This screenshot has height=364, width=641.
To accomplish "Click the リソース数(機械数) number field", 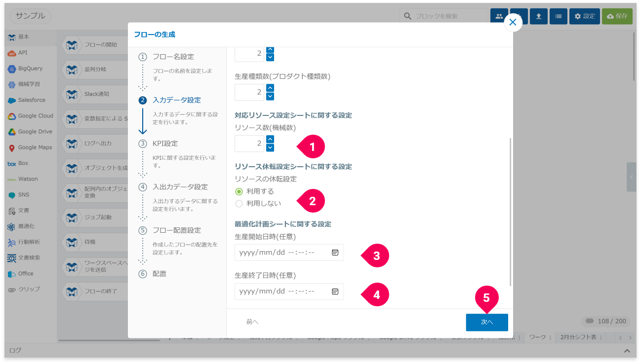I will (x=249, y=144).
